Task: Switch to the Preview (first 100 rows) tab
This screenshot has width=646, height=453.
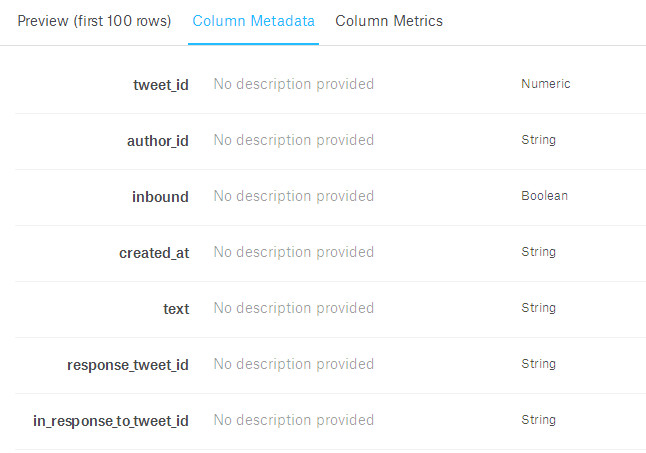Action: click(x=94, y=21)
